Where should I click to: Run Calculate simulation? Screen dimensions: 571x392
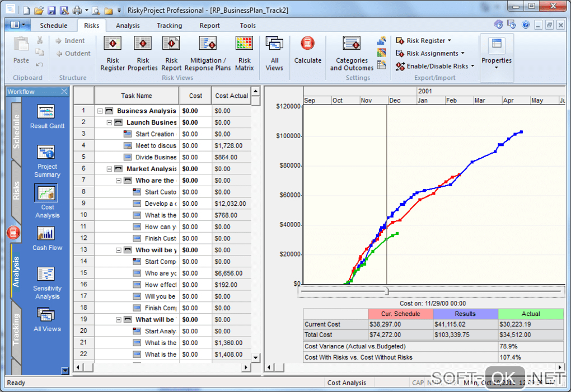(308, 50)
